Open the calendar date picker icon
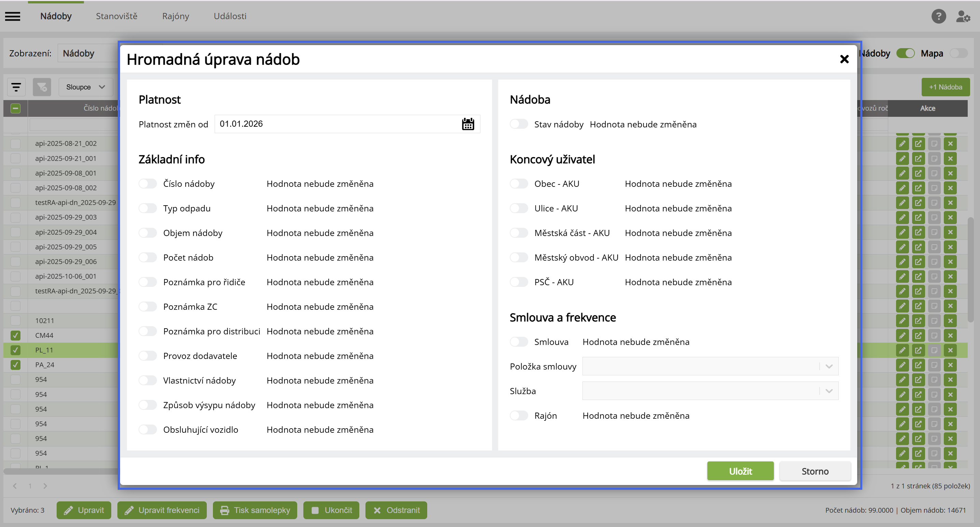The image size is (980, 527). [467, 124]
